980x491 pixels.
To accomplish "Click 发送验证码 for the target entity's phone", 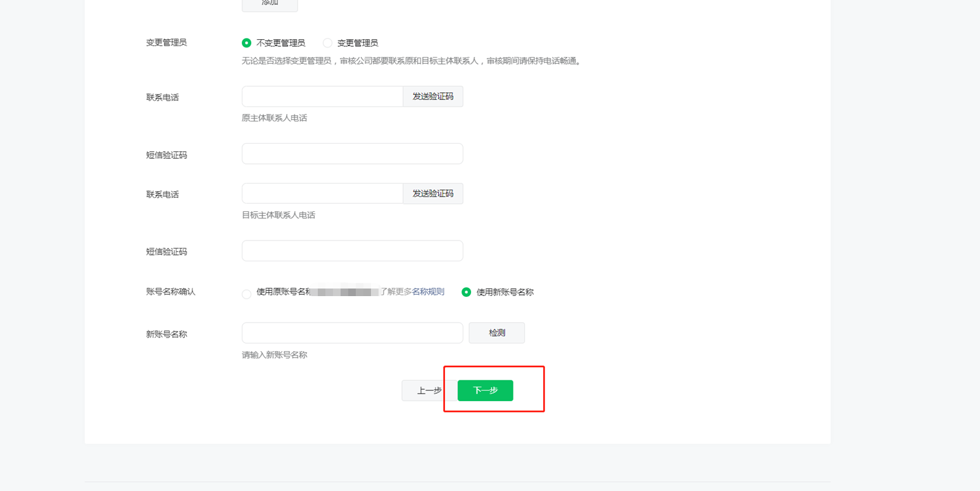I will (433, 194).
